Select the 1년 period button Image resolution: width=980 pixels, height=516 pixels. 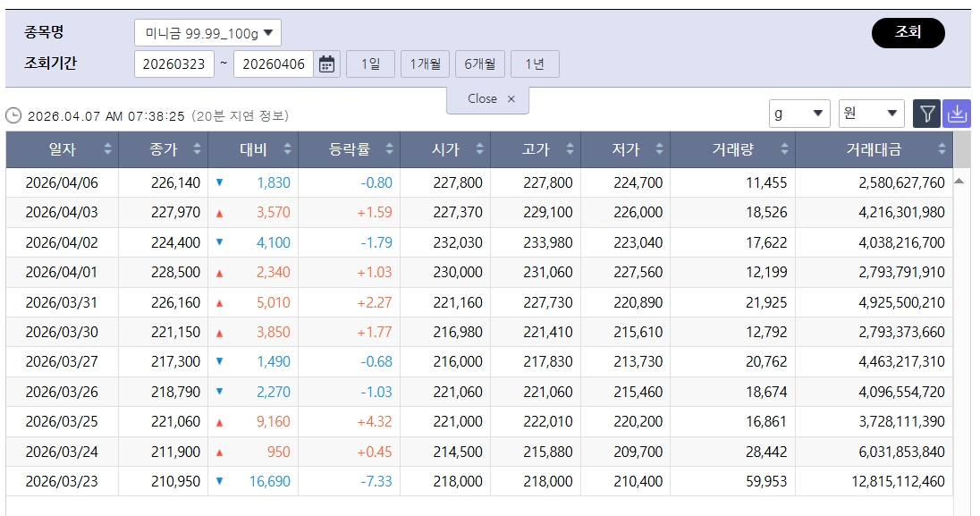point(535,63)
